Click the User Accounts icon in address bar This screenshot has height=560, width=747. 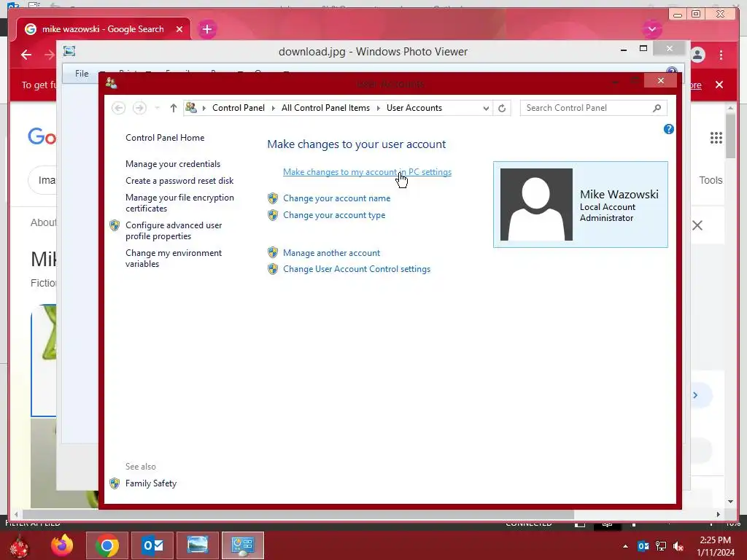click(192, 108)
